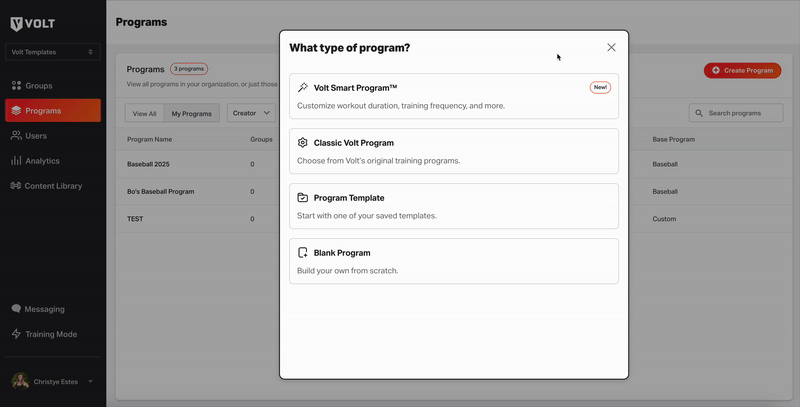The image size is (800, 407).
Task: Open the Volt Templates organization dropdown
Action: tap(52, 52)
